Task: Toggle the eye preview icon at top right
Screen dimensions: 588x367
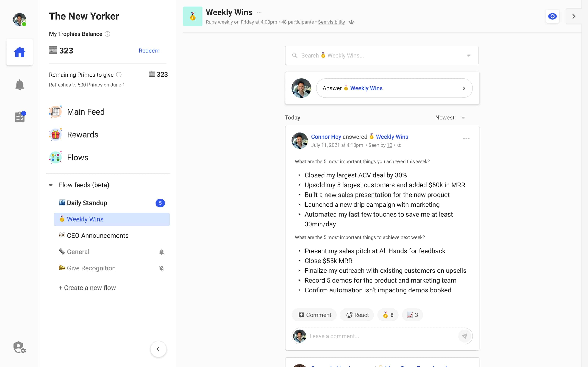Action: click(553, 16)
